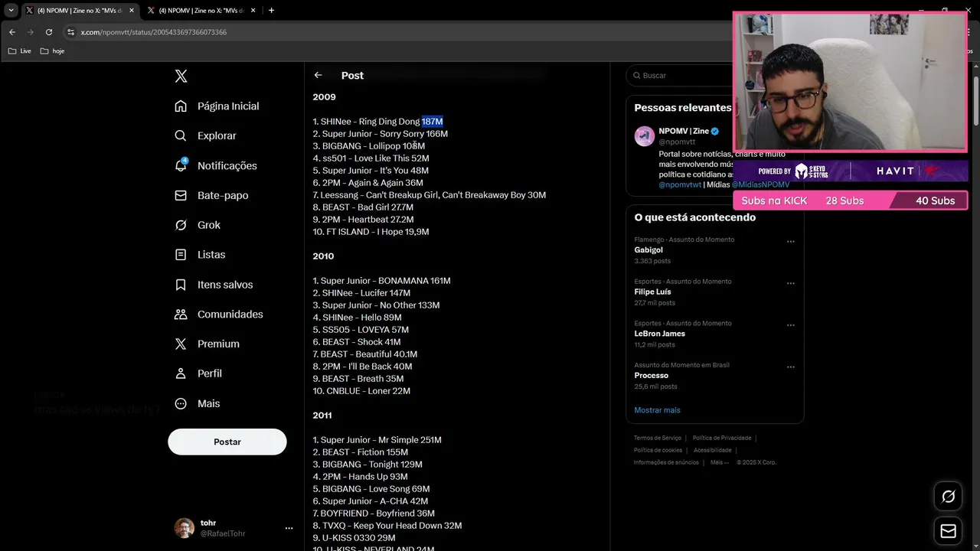This screenshot has height=551, width=980.
Task: Open more options for Gabigol trend
Action: point(791,242)
